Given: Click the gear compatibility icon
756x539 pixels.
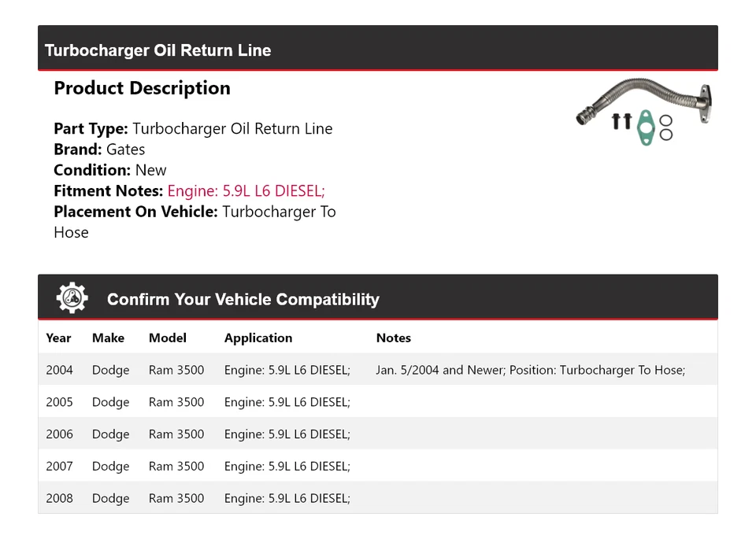Looking at the screenshot, I should click(x=72, y=298).
